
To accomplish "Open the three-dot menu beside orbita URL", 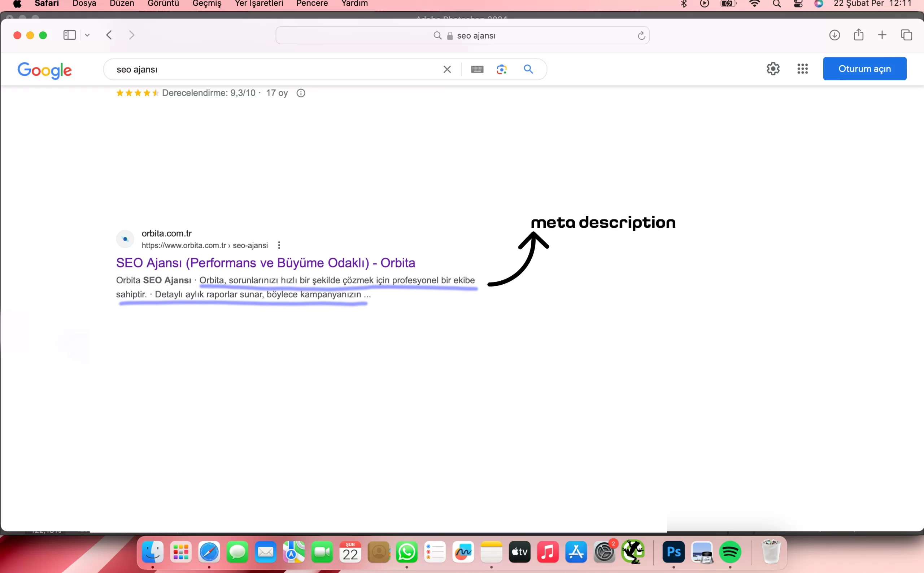I will pyautogui.click(x=279, y=245).
